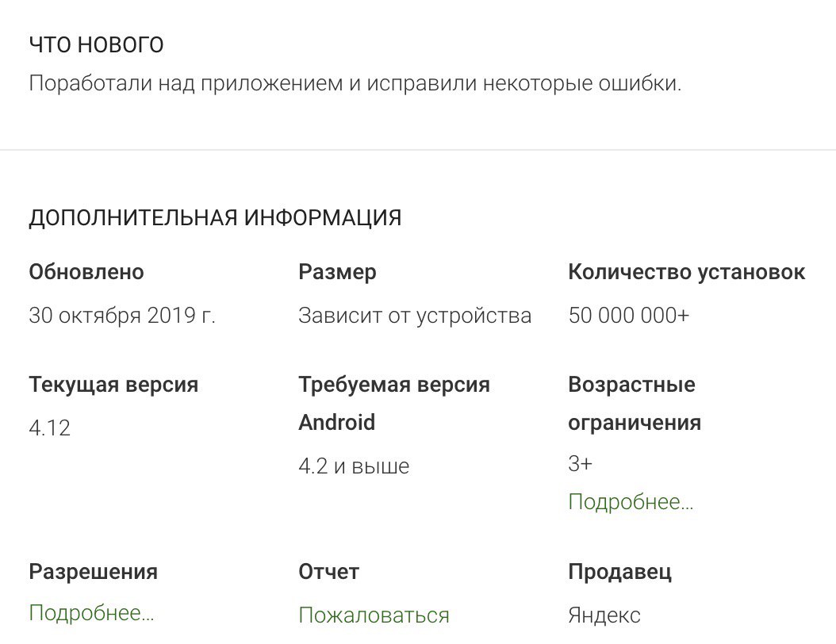Select the 50 000 000+ installs value
836x644 pixels.
click(629, 316)
